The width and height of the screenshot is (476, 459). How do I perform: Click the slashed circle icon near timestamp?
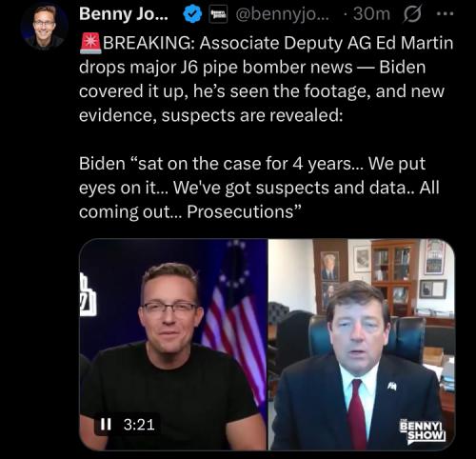(x=411, y=14)
